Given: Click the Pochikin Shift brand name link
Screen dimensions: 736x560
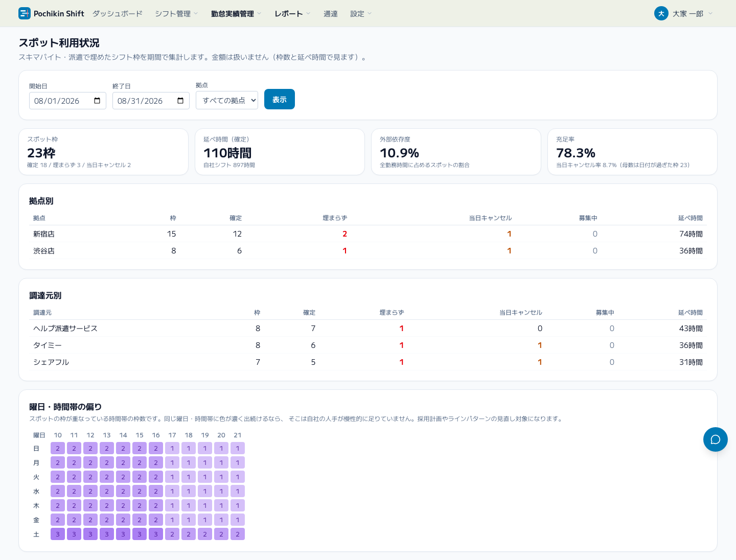Looking at the screenshot, I should 59,14.
